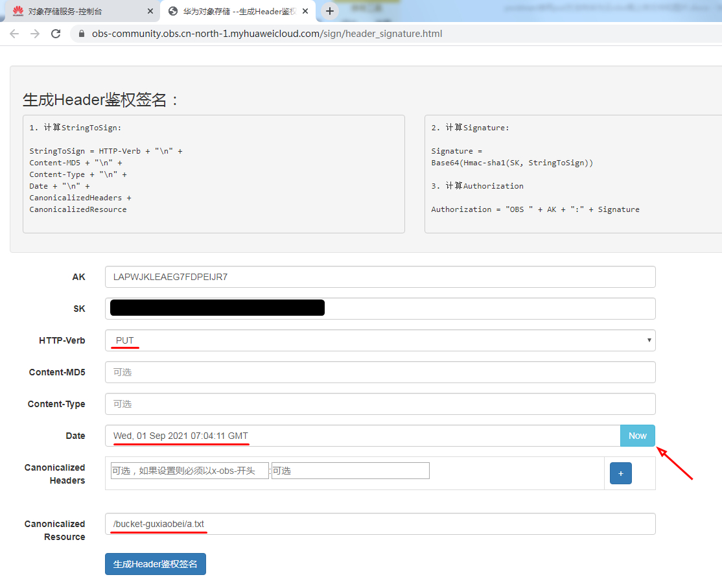The width and height of the screenshot is (722, 588).
Task: Click the blue plus button to add a header
Action: 620,473
